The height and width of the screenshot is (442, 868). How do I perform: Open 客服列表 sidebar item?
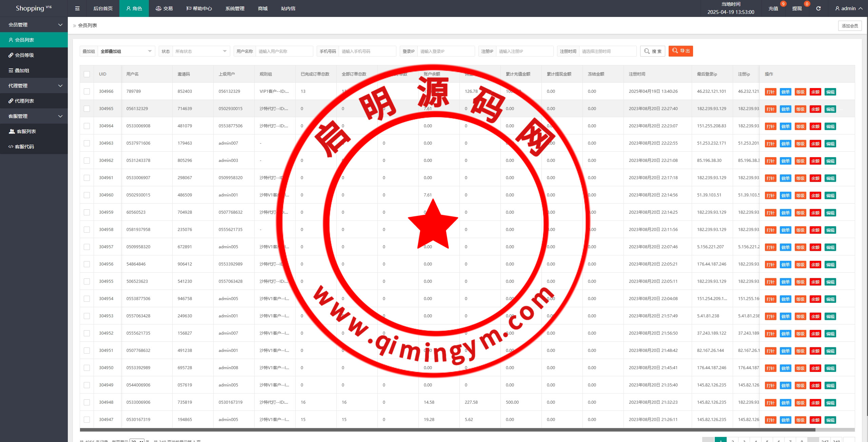coord(26,131)
